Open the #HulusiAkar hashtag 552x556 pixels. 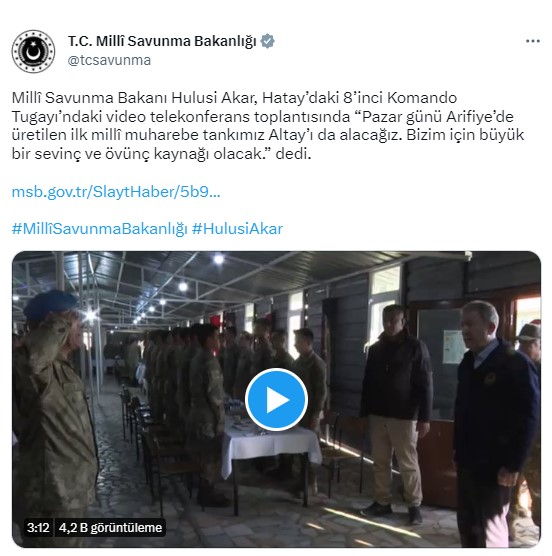pyautogui.click(x=237, y=229)
